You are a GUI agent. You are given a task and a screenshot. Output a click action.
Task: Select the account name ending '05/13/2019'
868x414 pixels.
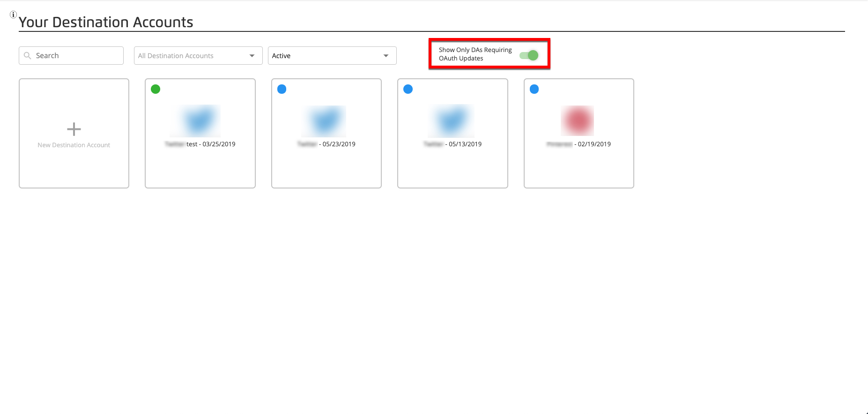453,144
